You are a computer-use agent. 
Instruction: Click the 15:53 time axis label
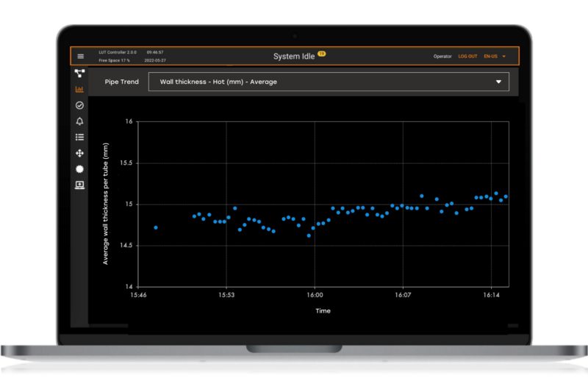tap(226, 295)
